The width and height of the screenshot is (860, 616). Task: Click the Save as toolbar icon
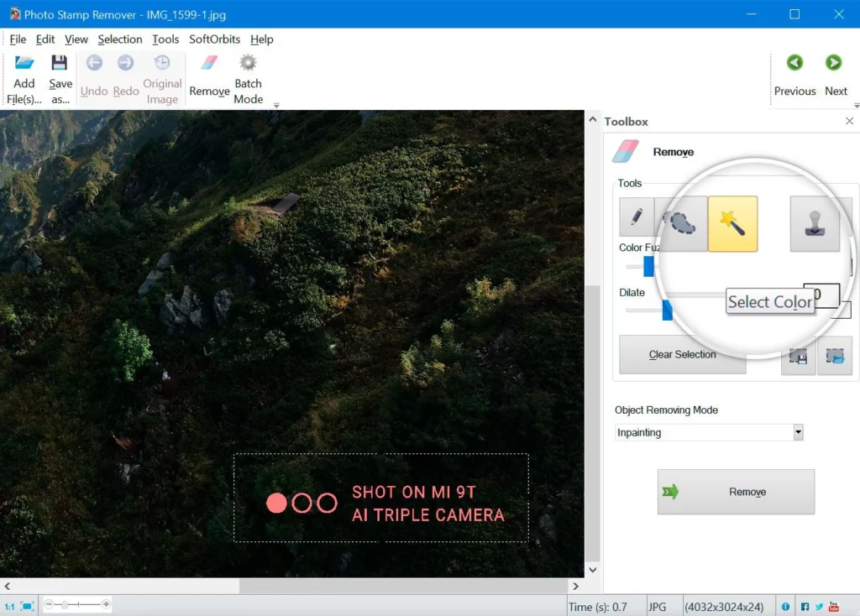pos(60,80)
